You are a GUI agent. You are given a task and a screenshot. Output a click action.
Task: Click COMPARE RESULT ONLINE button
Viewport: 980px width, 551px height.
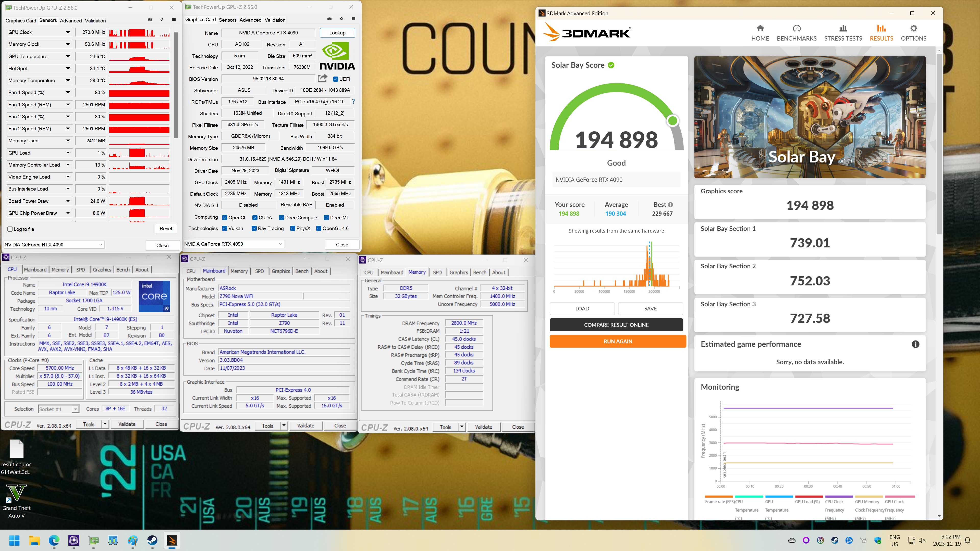(616, 325)
